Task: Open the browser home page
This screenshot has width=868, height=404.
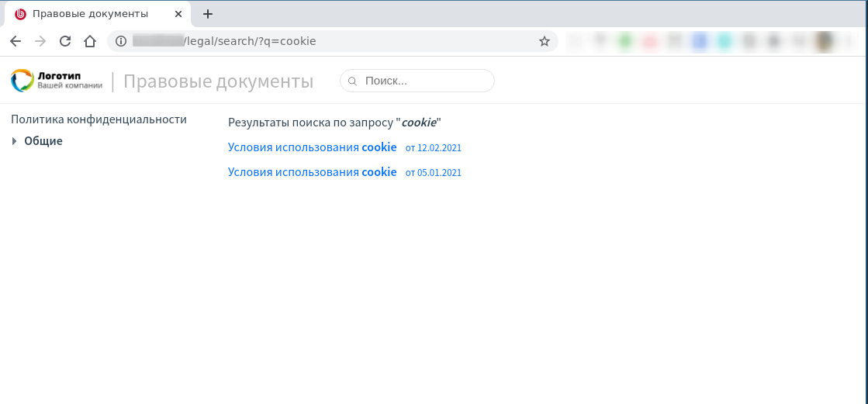Action: pyautogui.click(x=90, y=41)
